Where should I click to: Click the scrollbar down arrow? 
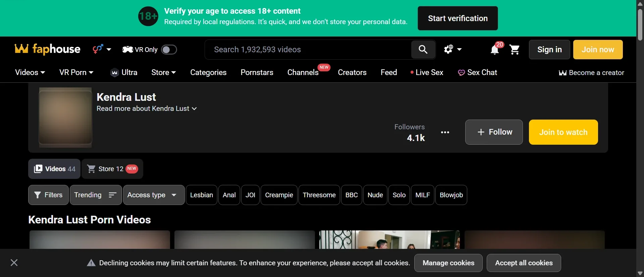coord(640,273)
